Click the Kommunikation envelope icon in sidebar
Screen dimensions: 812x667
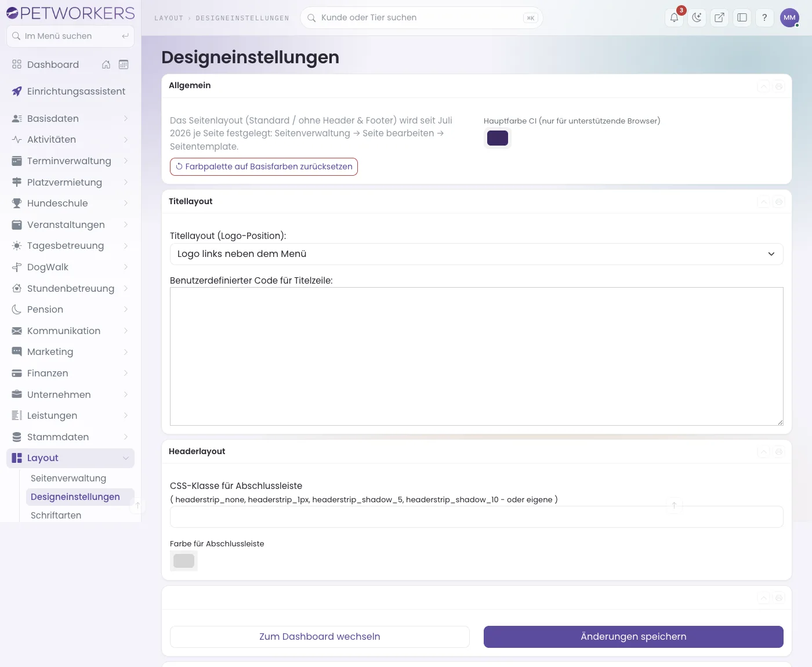coord(17,331)
